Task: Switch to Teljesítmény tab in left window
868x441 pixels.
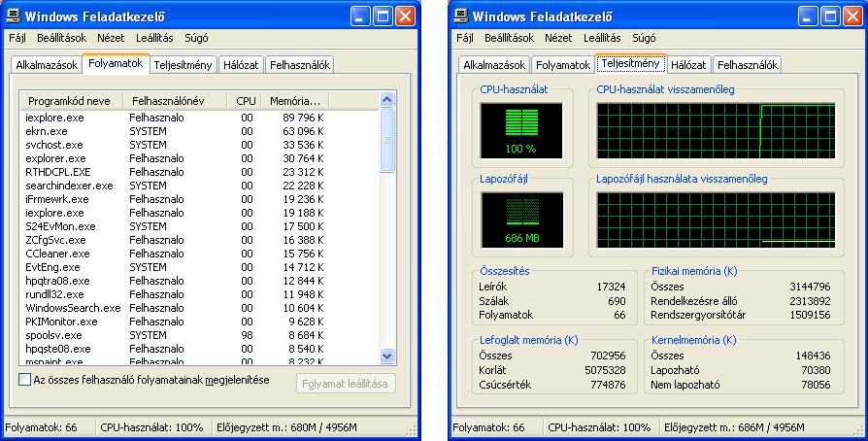Action: click(x=183, y=65)
